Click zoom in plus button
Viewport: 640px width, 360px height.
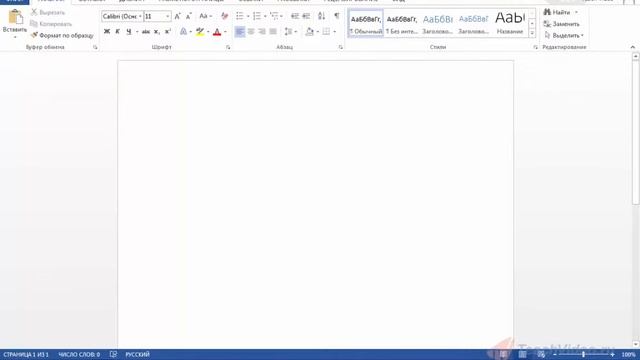612,354
